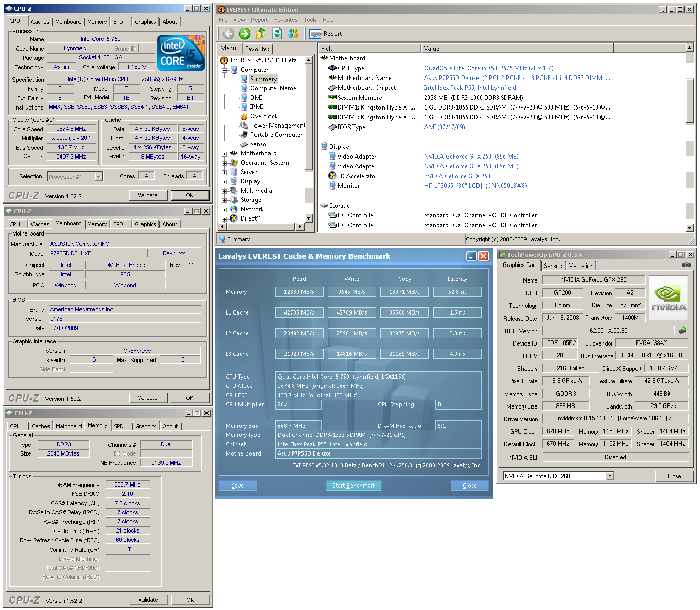Screen dimensions: 700x610
Task: Open the Report wizard from EVEREST toolbar
Action: click(x=326, y=34)
